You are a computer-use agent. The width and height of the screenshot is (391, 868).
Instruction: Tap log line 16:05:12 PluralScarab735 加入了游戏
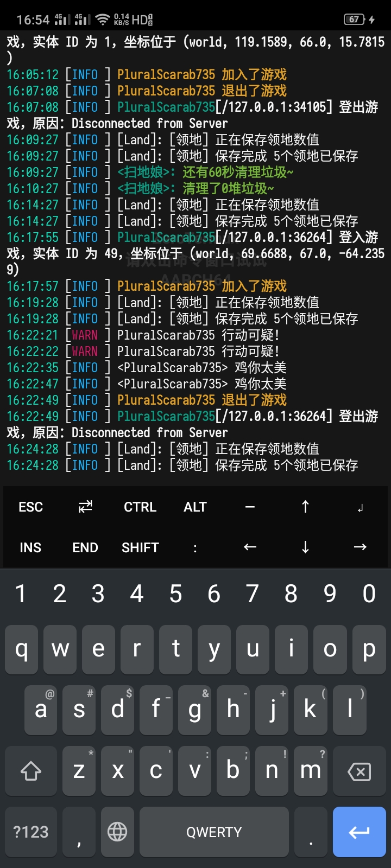[147, 74]
